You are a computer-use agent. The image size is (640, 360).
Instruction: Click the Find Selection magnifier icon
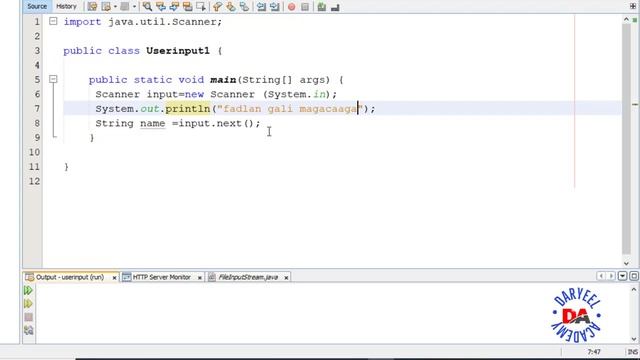pyautogui.click(x=147, y=7)
